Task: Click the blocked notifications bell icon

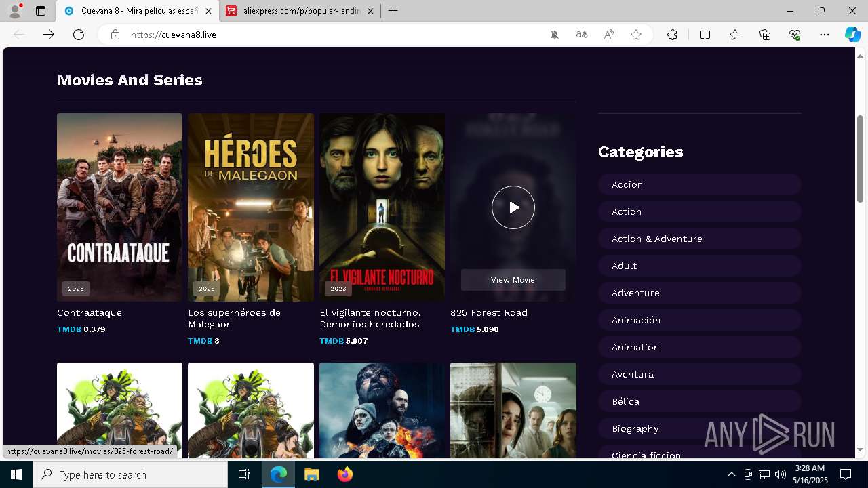Action: [555, 35]
